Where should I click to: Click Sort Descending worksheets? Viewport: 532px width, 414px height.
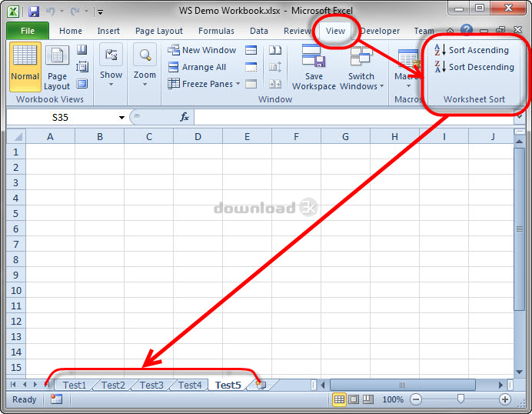click(x=474, y=67)
